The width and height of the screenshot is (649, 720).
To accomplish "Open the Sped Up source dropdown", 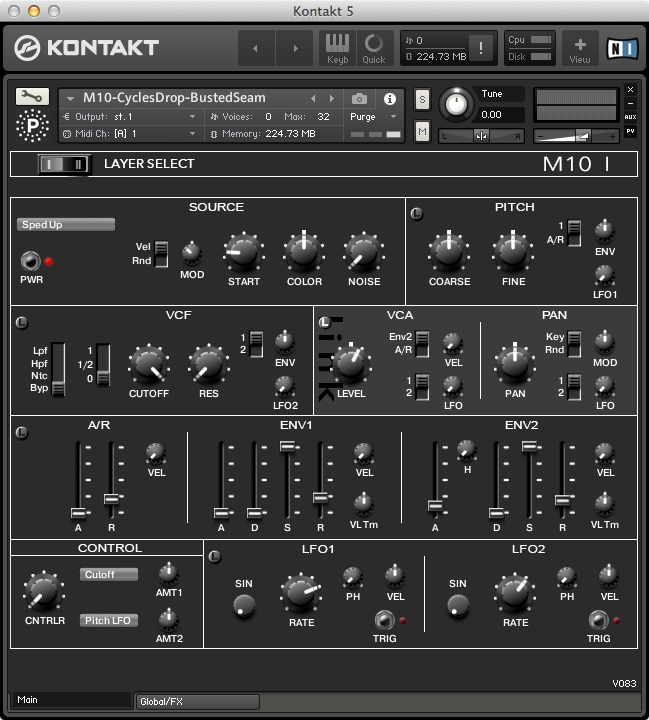I will 66,225.
